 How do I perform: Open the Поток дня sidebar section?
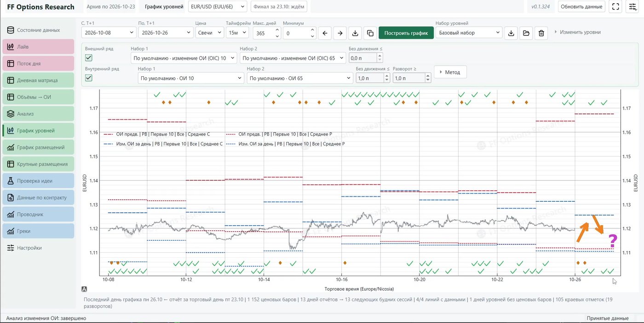click(38, 63)
